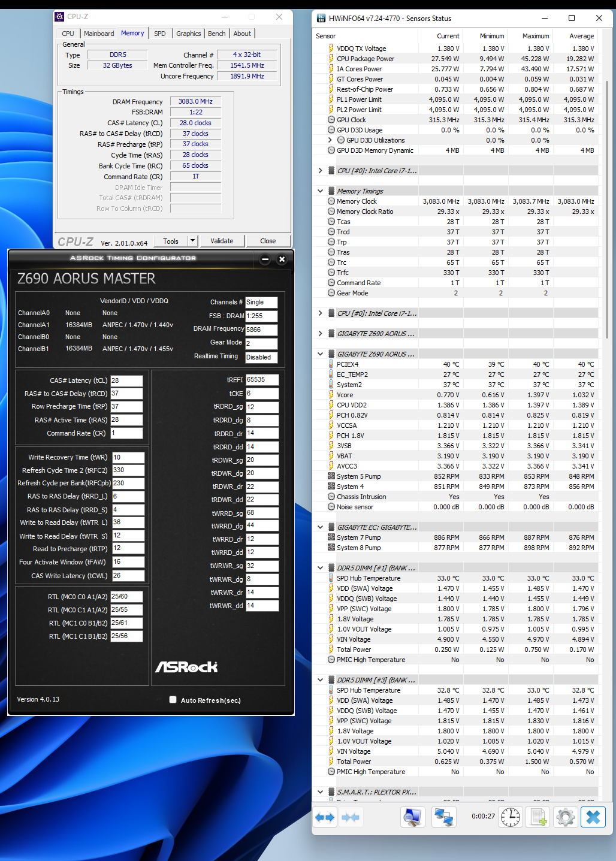Click RTL (MC0 C0 A1/A2) field
Viewport: 616px width, 861px height.
tap(126, 597)
